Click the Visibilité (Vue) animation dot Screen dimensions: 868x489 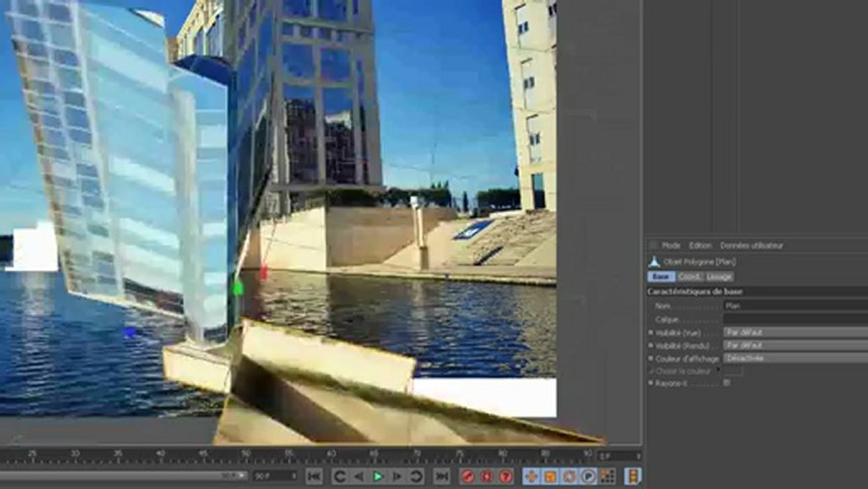[x=651, y=333]
